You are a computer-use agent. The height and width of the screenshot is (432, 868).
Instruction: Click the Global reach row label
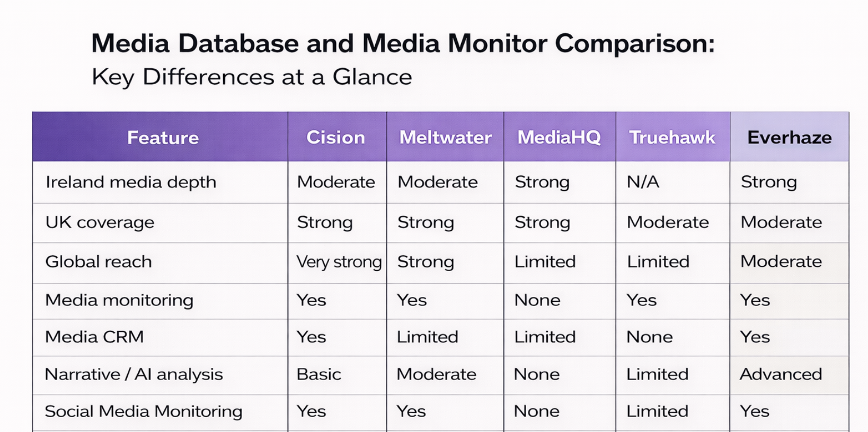click(99, 262)
